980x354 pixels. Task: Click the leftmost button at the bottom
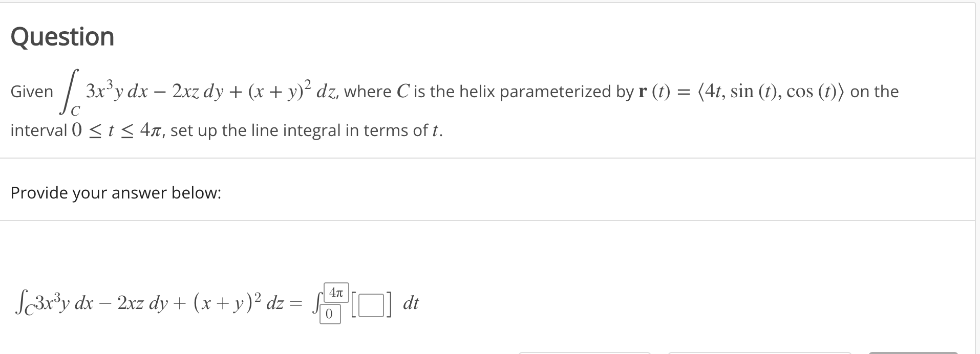click(584, 352)
